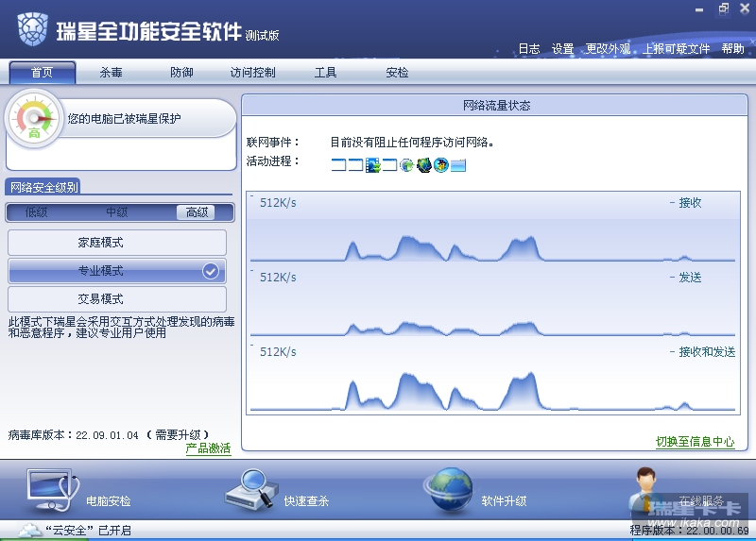Open the 防御 tab
The width and height of the screenshot is (756, 541).
[181, 73]
